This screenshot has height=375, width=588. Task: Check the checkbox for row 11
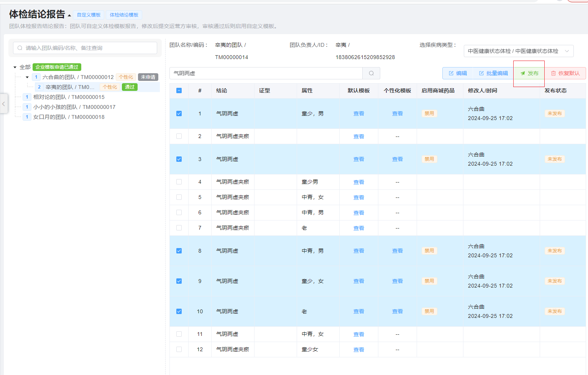[x=179, y=334]
